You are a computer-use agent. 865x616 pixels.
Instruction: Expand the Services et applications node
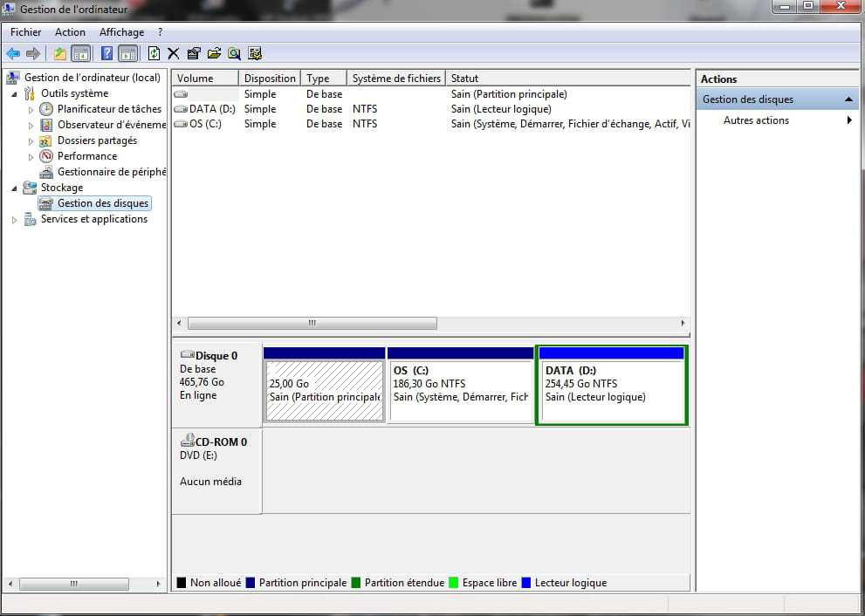15,220
